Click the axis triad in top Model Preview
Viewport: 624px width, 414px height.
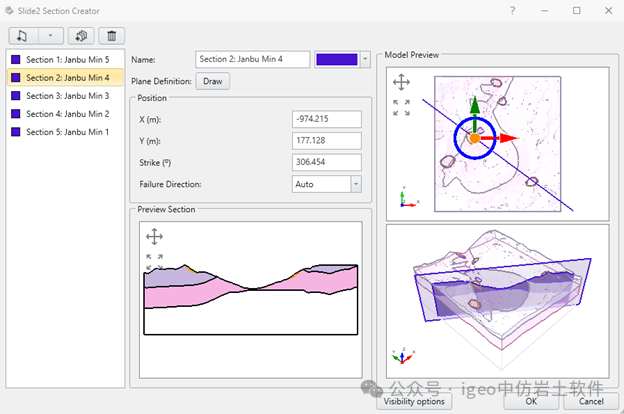coord(408,197)
